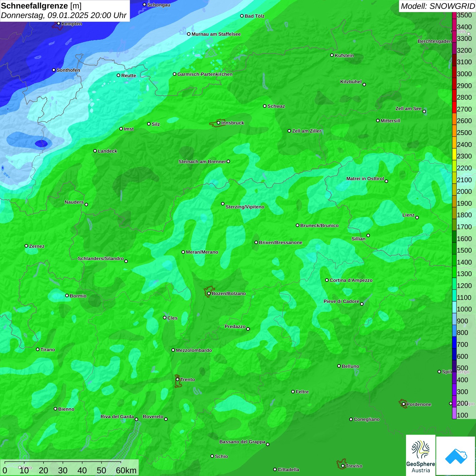Click the blue cloud house logo

pos(456,456)
